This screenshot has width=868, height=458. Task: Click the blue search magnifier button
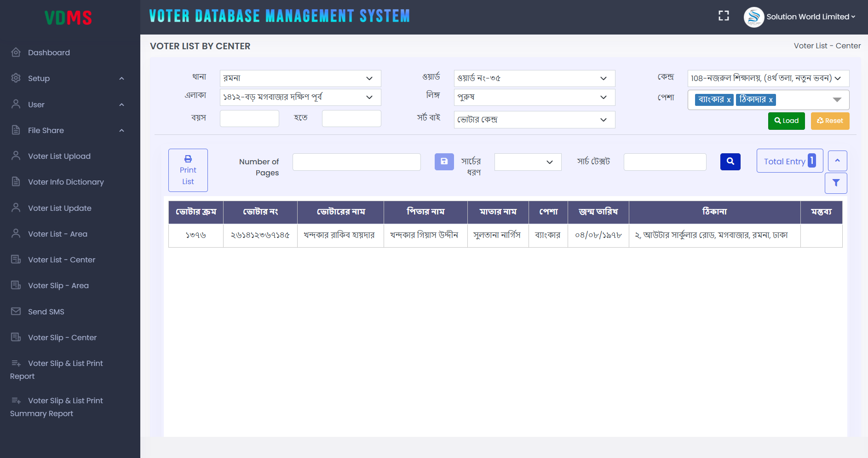point(730,162)
